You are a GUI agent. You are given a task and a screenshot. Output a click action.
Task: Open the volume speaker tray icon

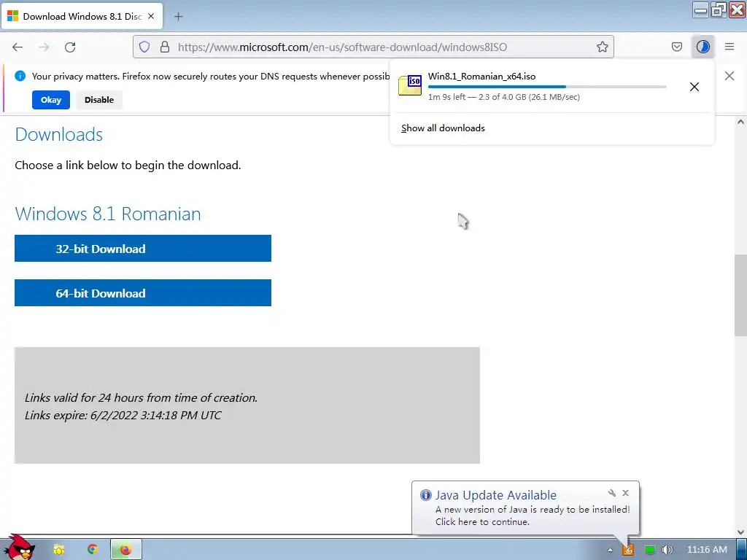pyautogui.click(x=667, y=550)
